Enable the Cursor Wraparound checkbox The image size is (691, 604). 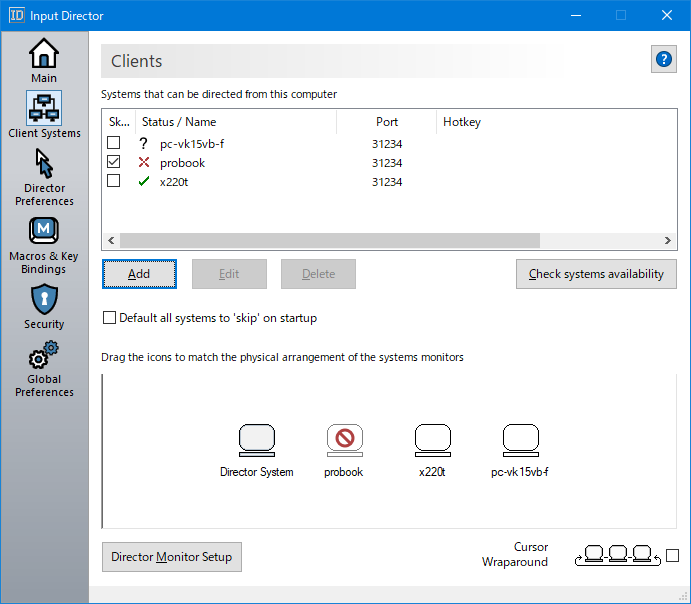[672, 555]
